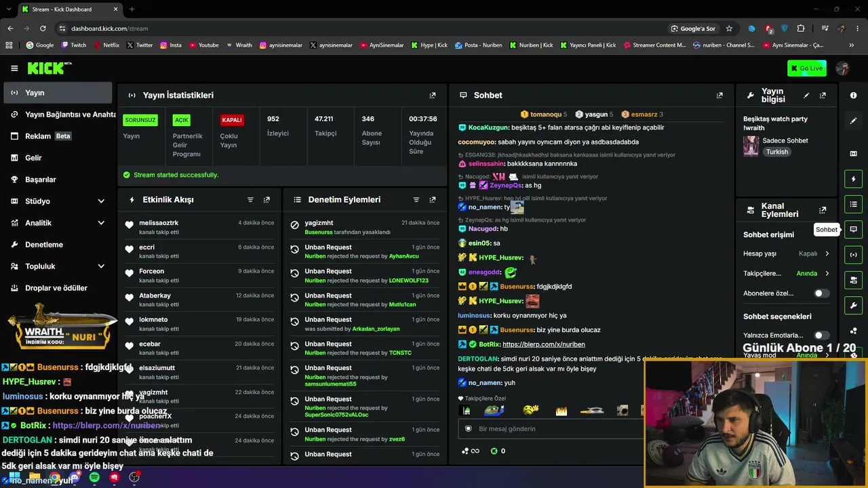Open the yagizmht ban entry in Denetim Eylemleri
This screenshot has height=488, width=868.
[x=365, y=227]
